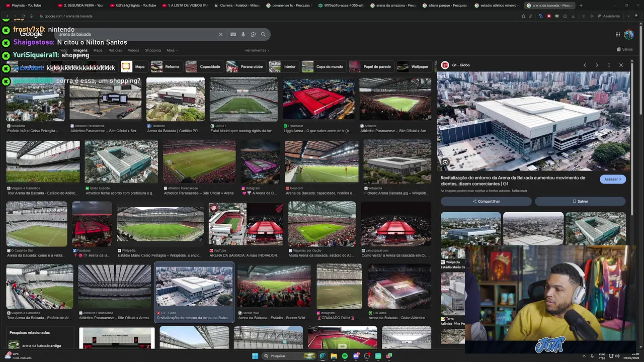Open the FutDados Arena da Baixada thumbnail

pos(399,286)
